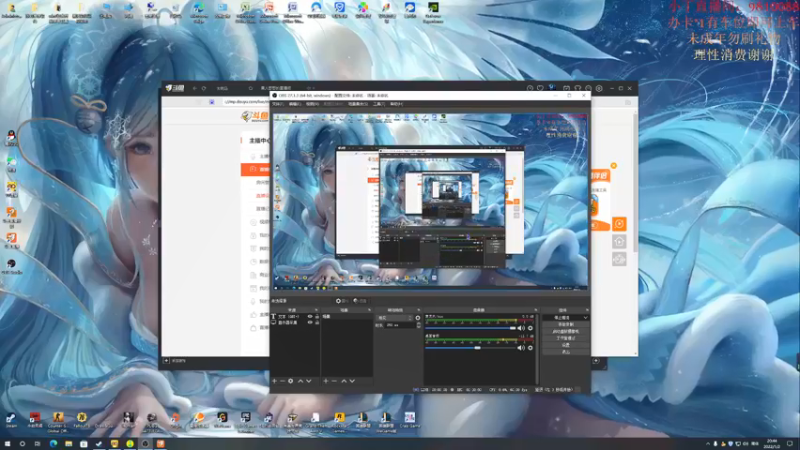Move the scene down with the scenes down arrow
The width and height of the screenshot is (800, 450).
352,381
